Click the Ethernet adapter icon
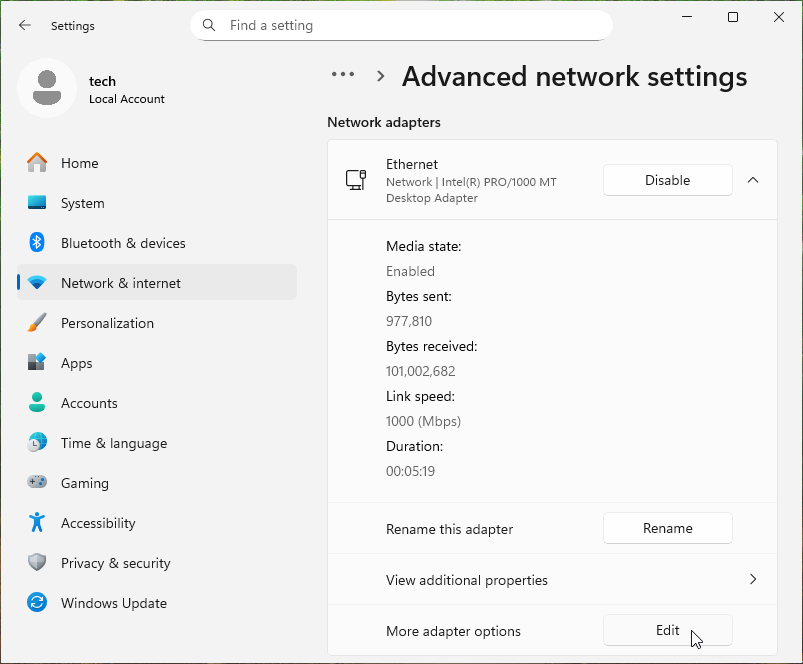 [356, 180]
